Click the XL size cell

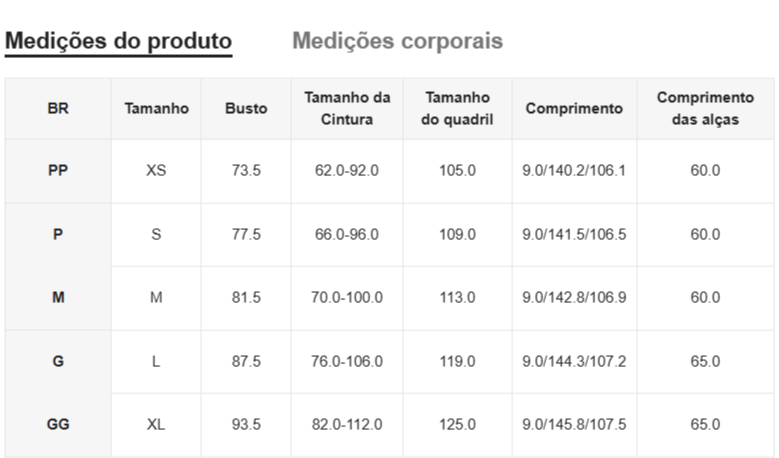(x=156, y=424)
